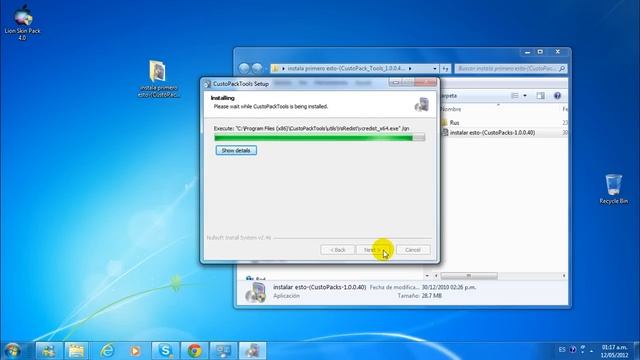Click the Back button in setup
Screen dimensions: 640x360
pos(338,250)
